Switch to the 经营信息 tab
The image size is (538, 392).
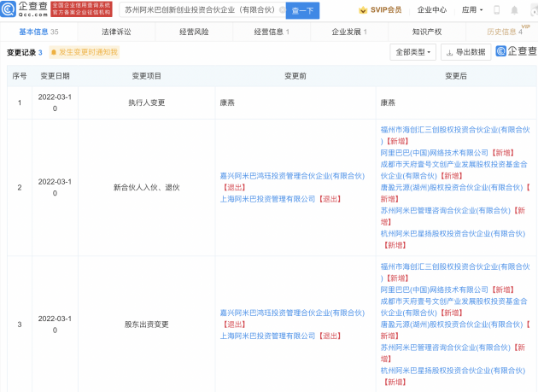272,32
